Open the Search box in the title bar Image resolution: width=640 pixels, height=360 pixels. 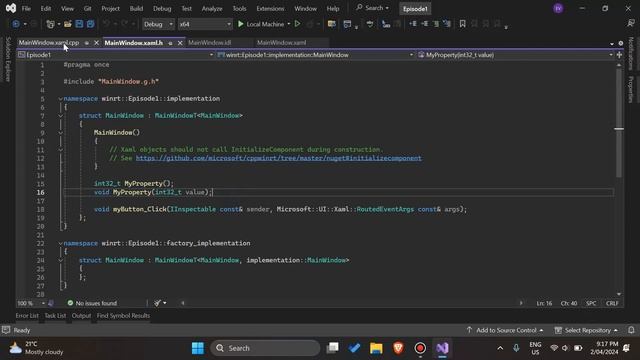click(x=372, y=8)
